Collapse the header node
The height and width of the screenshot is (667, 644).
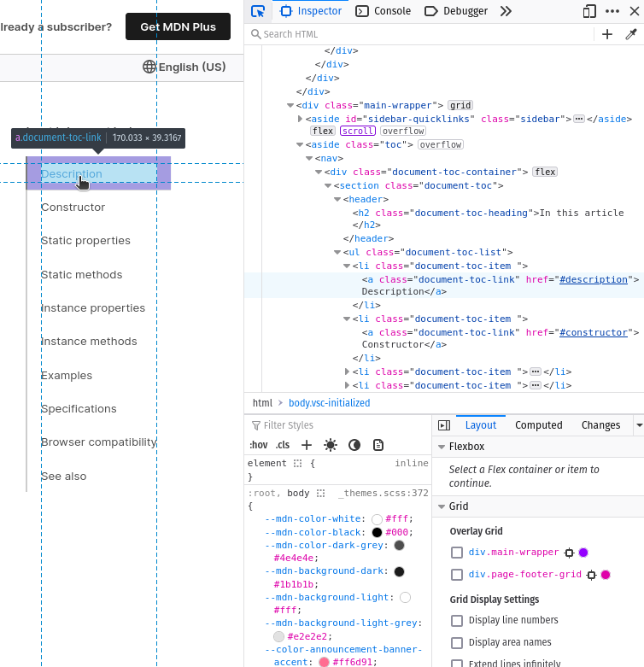click(x=337, y=199)
